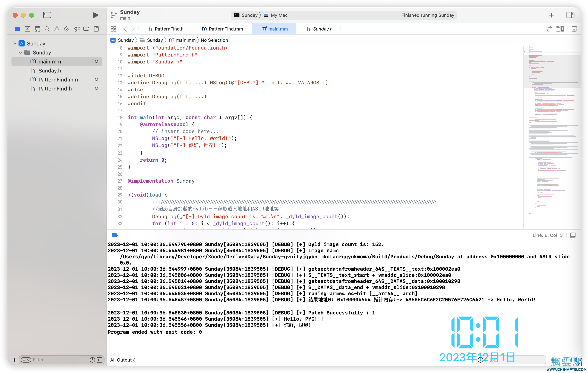
Task: Collapse the Sunday group folder
Action: tap(20, 52)
